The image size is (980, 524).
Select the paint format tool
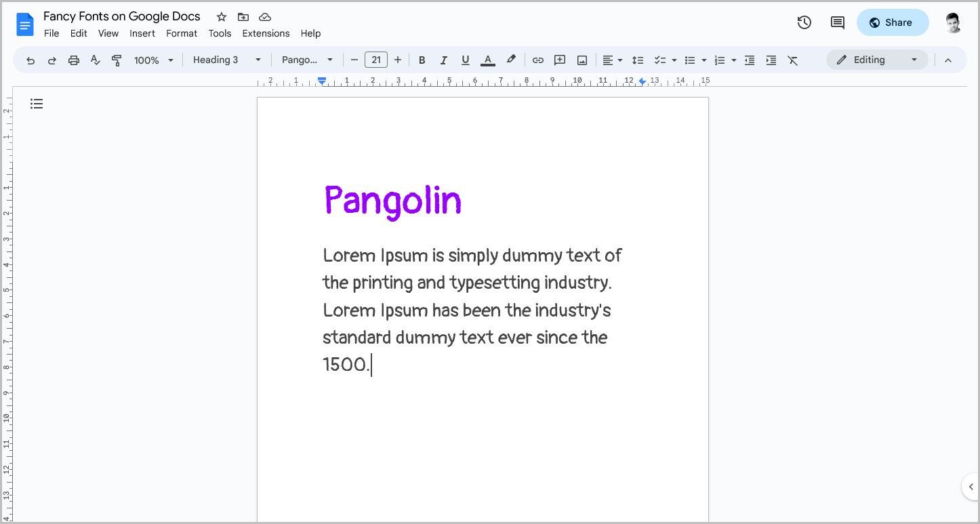[117, 60]
